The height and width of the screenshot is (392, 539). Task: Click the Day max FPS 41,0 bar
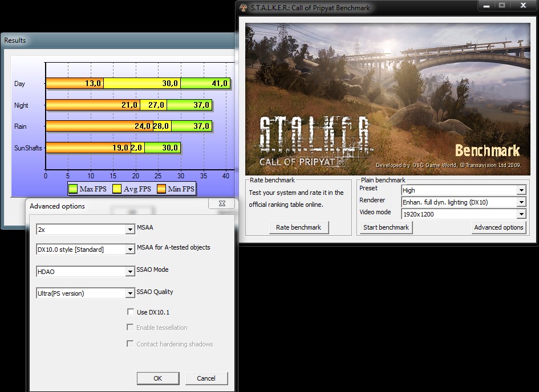tap(205, 83)
